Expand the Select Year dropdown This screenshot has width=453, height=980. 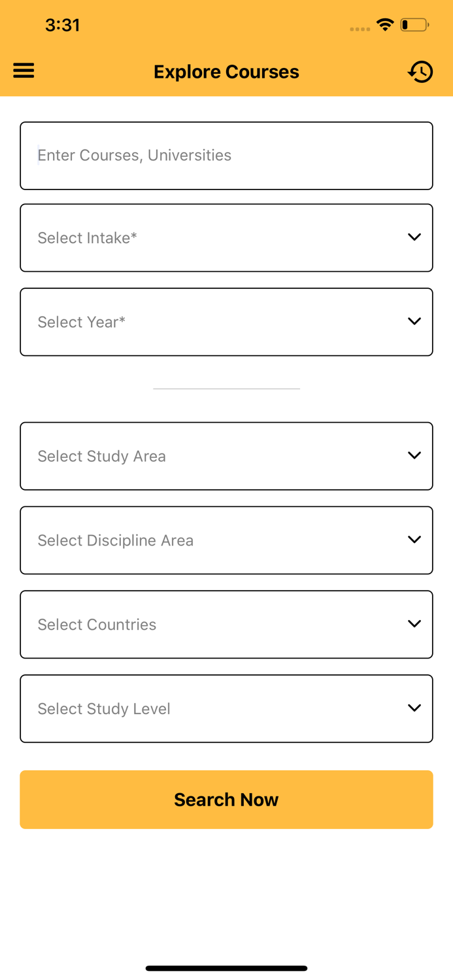pos(226,321)
